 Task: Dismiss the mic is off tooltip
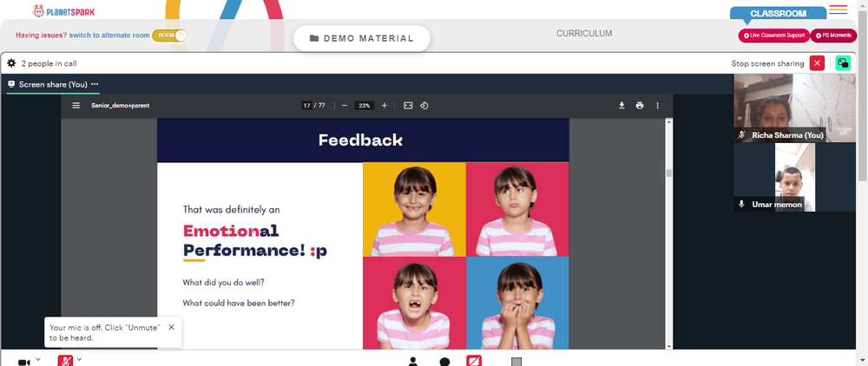[172, 327]
